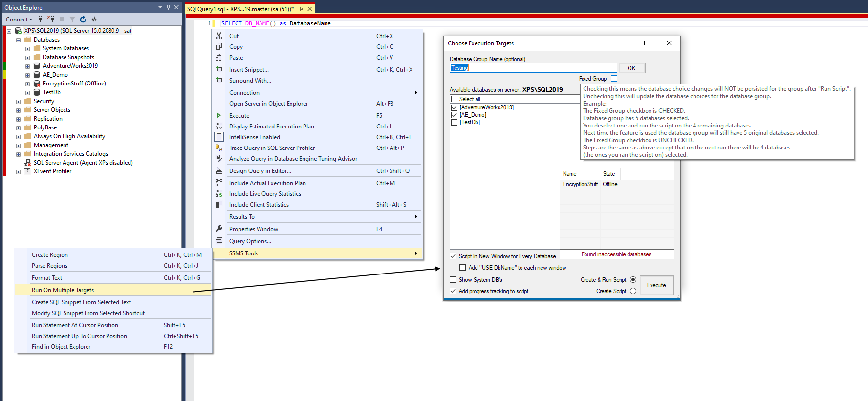Sort the inaccessible list by the Name column
This screenshot has width=868, height=401.
(x=580, y=174)
